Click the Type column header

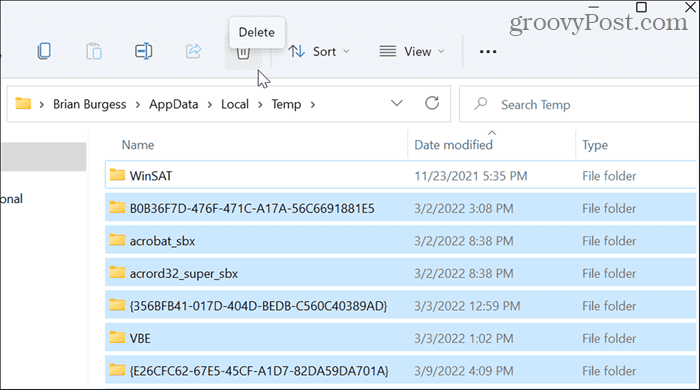pyautogui.click(x=595, y=145)
